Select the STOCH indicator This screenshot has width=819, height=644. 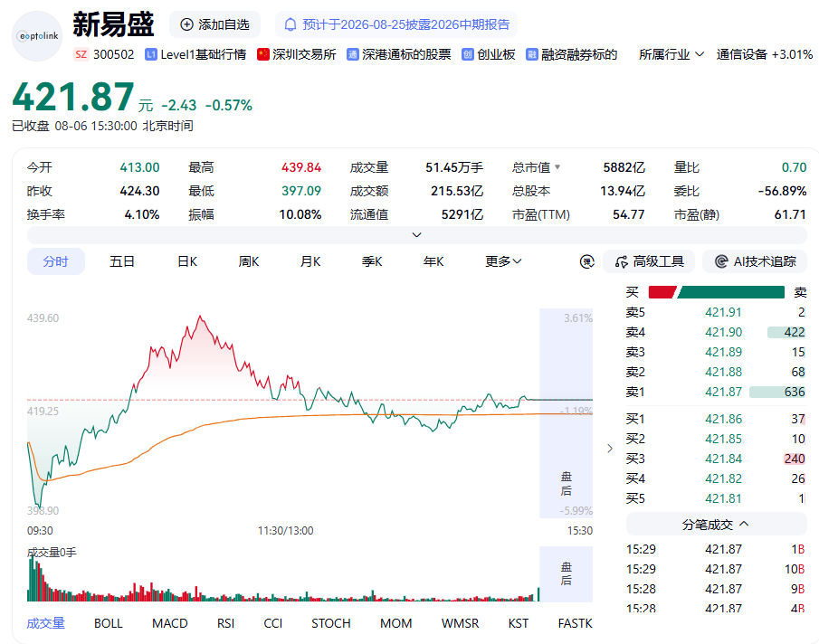[x=330, y=623]
